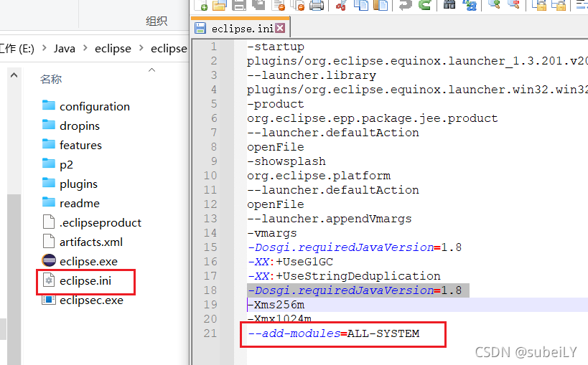The image size is (588, 365).
Task: Click the Zoom Out magnifier icon
Action: (x=514, y=5)
